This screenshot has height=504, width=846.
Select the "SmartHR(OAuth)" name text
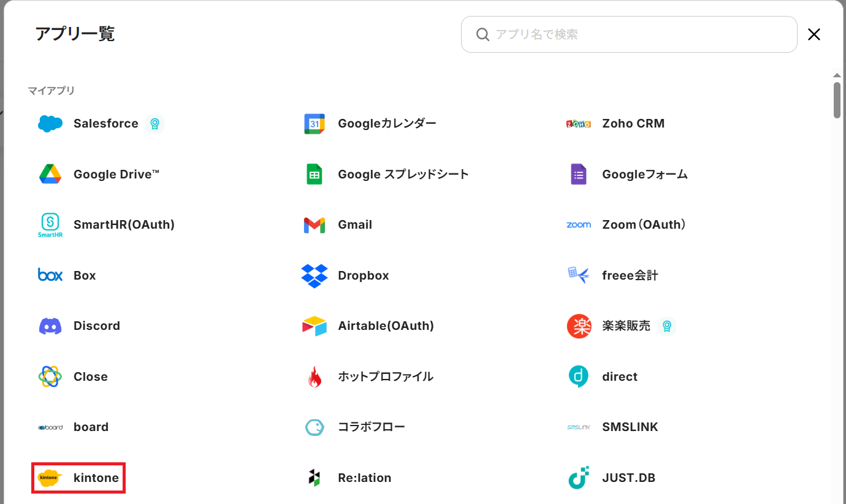click(124, 225)
